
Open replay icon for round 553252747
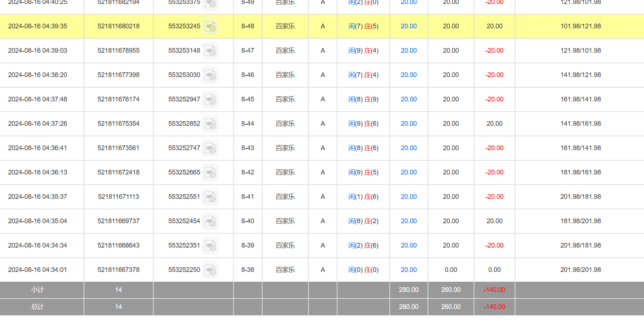pos(210,148)
